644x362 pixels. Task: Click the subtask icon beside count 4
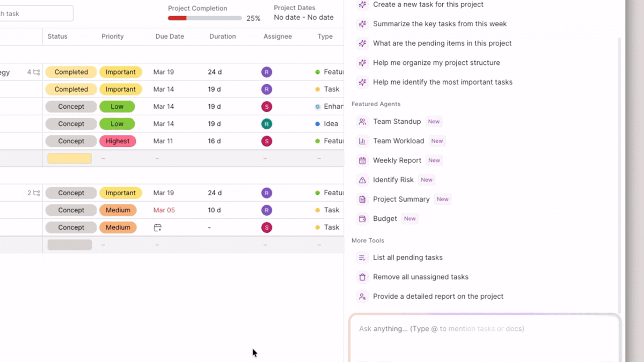pos(36,72)
